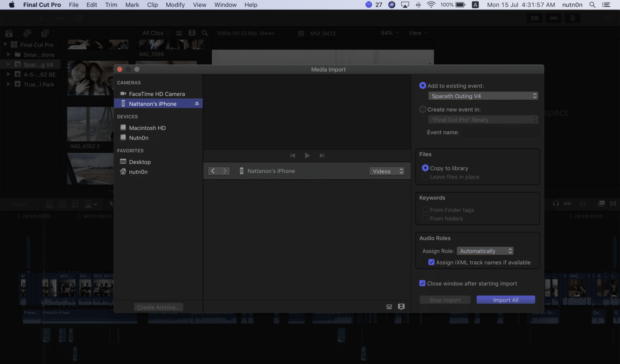Jump to next clip in the preview
This screenshot has width=620, height=364.
tap(322, 156)
